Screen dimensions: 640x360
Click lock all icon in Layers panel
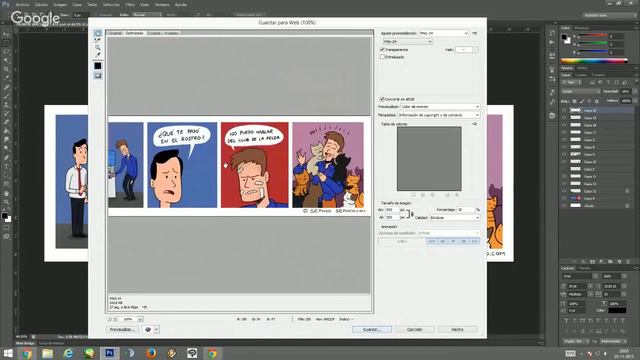click(x=596, y=101)
